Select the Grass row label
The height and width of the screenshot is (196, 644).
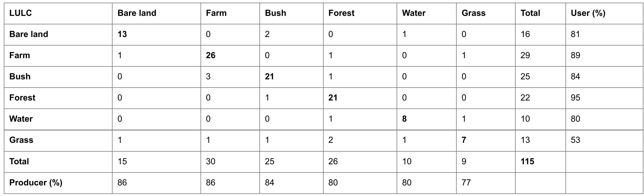(x=21, y=140)
